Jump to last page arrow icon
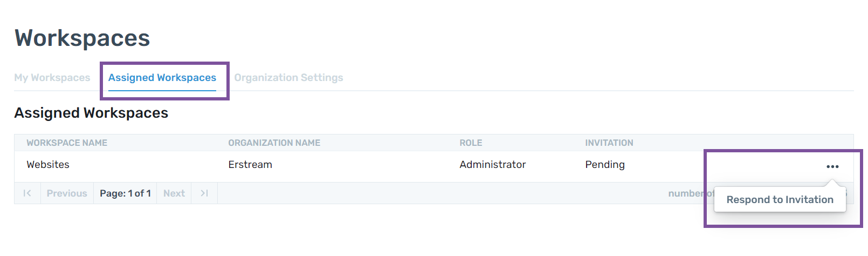 coord(204,193)
